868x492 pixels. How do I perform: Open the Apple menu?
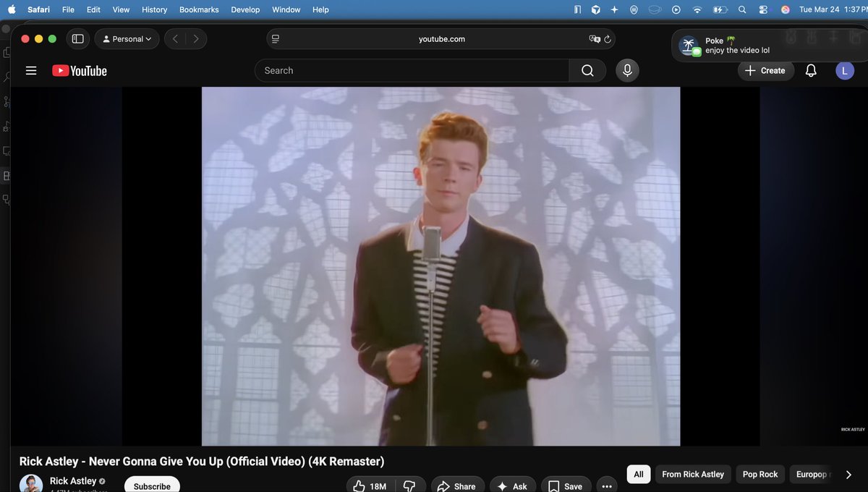(x=11, y=9)
